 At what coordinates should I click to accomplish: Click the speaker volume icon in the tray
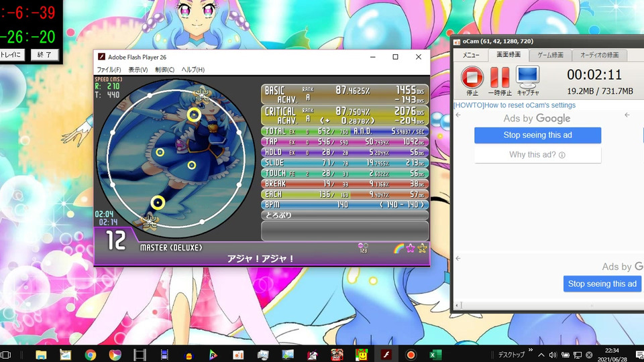point(553,355)
